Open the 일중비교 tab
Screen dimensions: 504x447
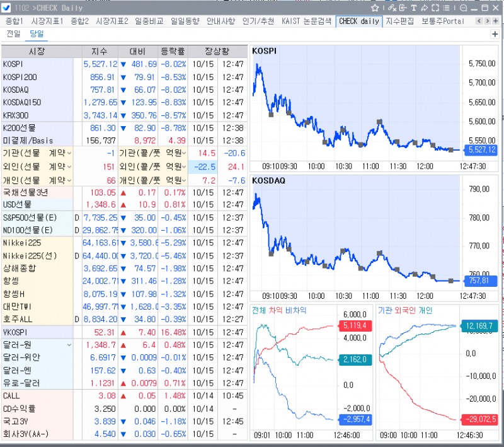pyautogui.click(x=149, y=21)
